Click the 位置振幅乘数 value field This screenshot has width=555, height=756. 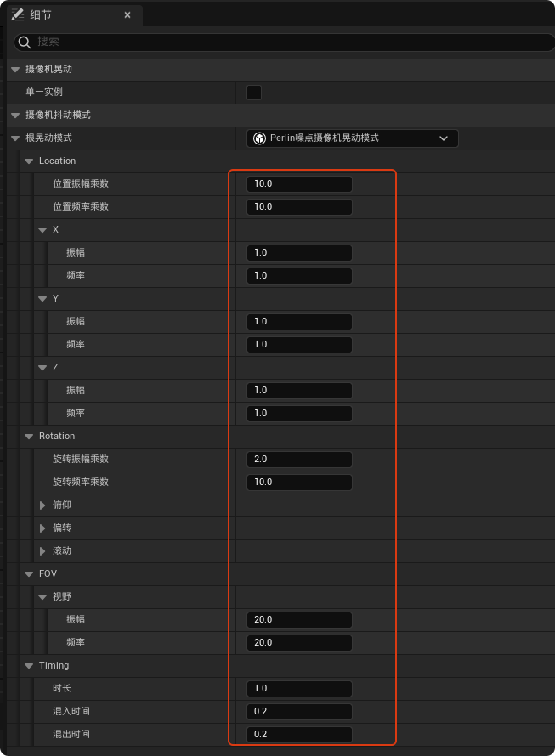point(299,184)
